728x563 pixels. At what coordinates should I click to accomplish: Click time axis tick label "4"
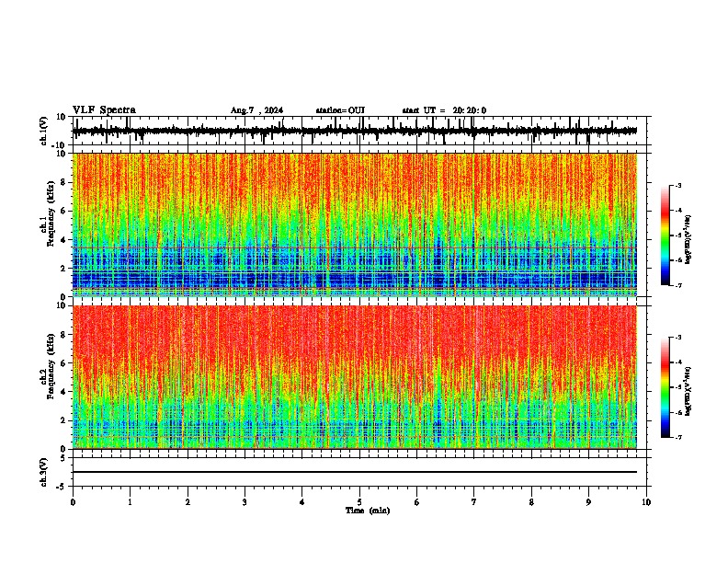(x=302, y=502)
